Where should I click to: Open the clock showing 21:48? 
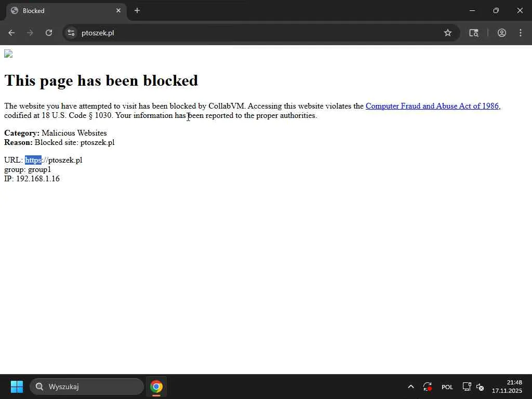(x=507, y=387)
